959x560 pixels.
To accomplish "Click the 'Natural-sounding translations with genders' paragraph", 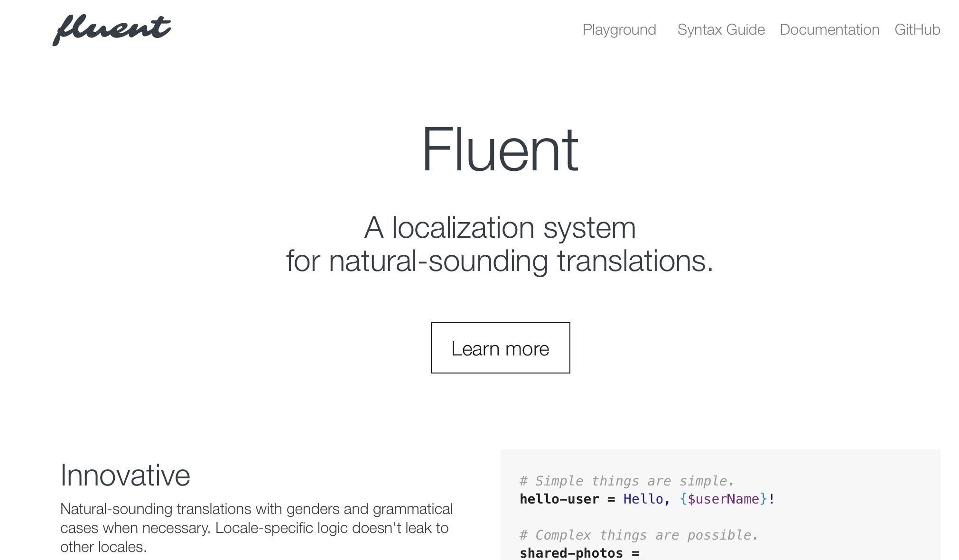I will click(x=257, y=528).
